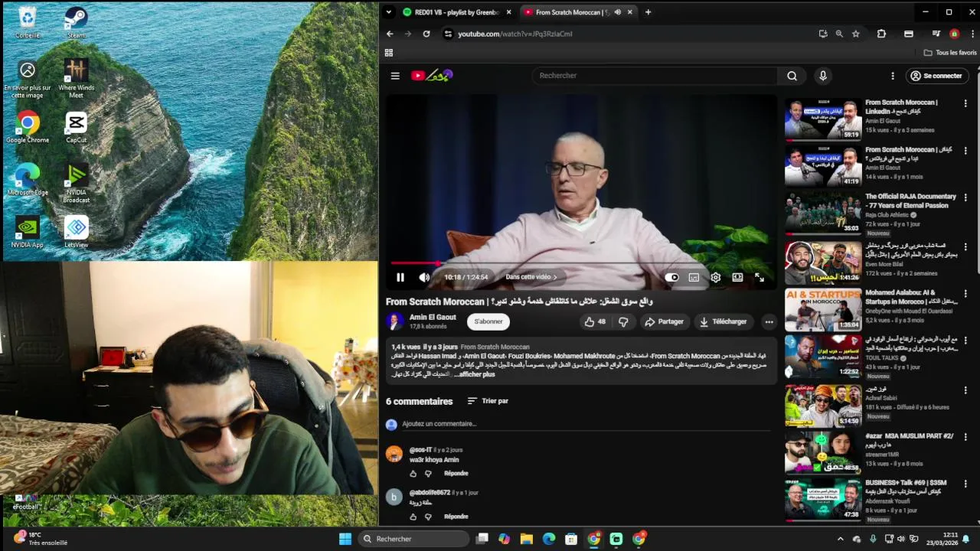Open the Microsoft Store taskbar icon
980x551 pixels.
pos(571,539)
